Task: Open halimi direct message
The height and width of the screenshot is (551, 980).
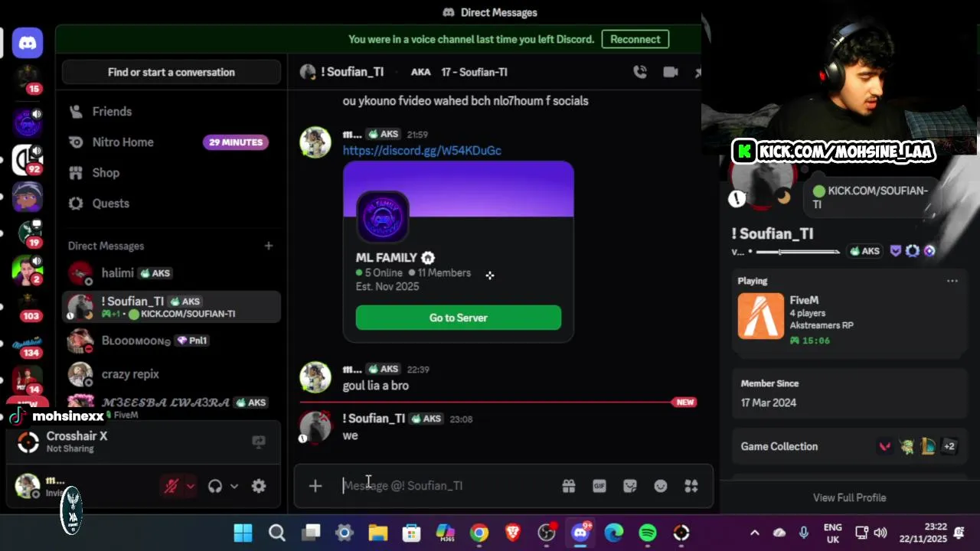Action: click(x=171, y=273)
